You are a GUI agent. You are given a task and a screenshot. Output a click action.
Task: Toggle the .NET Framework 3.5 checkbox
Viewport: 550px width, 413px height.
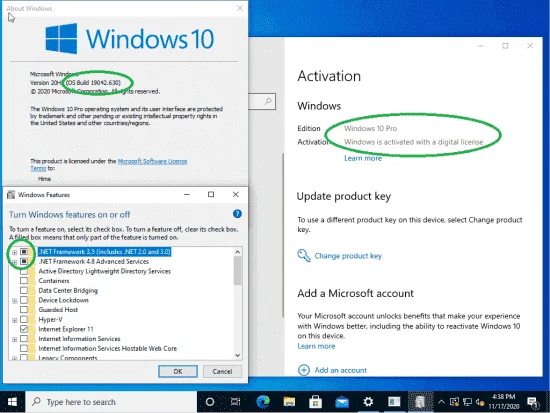point(24,252)
